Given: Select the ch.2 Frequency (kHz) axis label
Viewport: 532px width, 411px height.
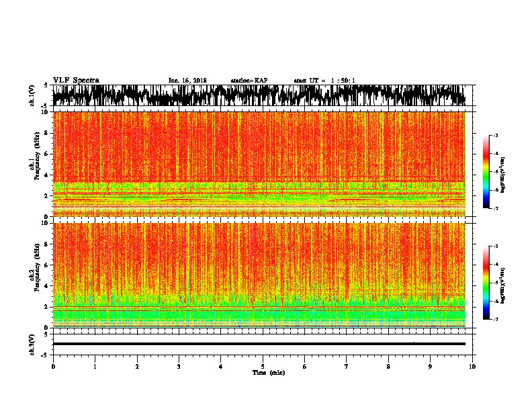Looking at the screenshot, I should click(x=36, y=267).
